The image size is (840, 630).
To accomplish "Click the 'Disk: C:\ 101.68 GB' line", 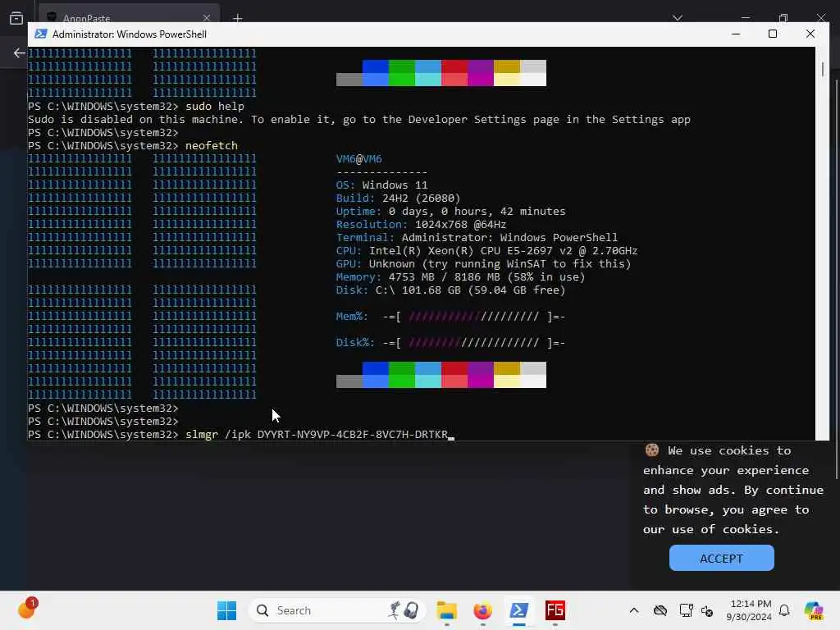I will [450, 290].
